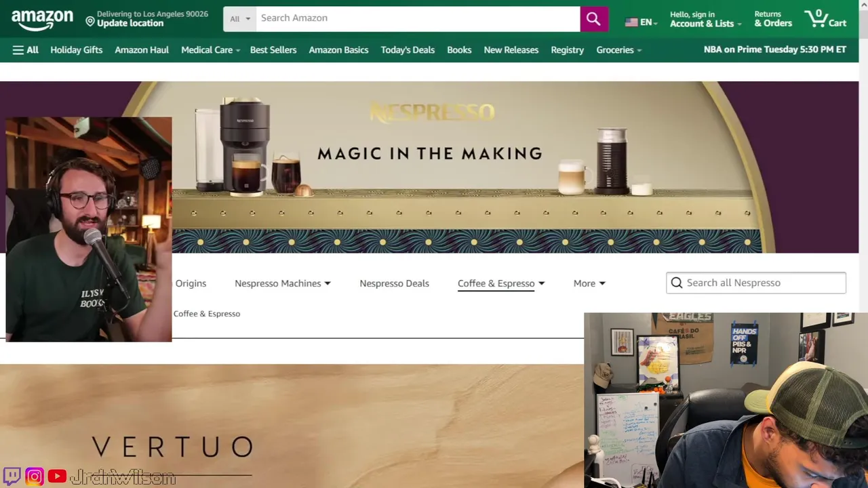The width and height of the screenshot is (868, 488).
Task: Click Coffee & Espresso breadcrumb
Action: (207, 314)
